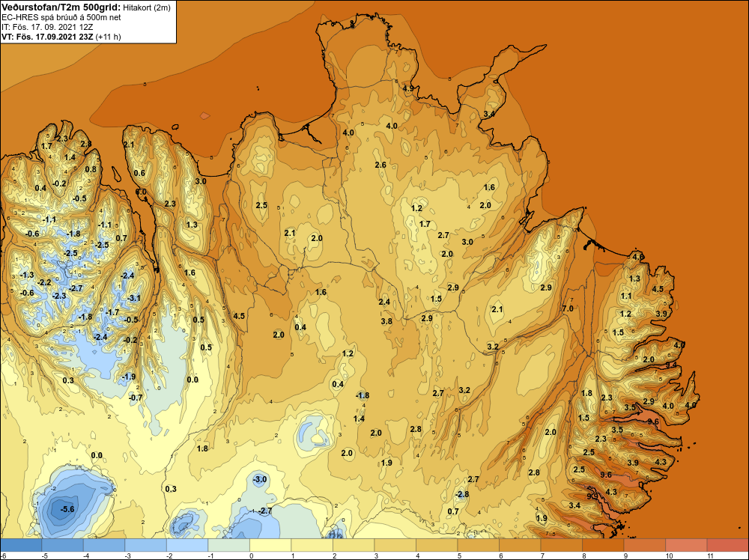Screen dimensions: 749x560
Task: Click the legend number 0
Action: pos(251,556)
